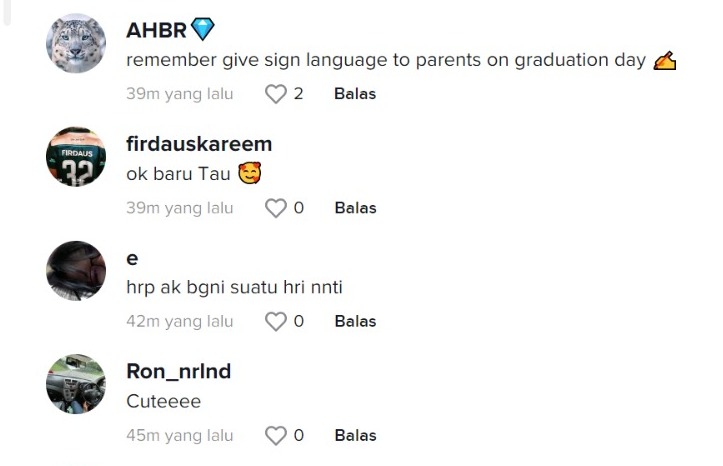Open firdauskareem username link
This screenshot has height=466, width=723.
(x=199, y=144)
